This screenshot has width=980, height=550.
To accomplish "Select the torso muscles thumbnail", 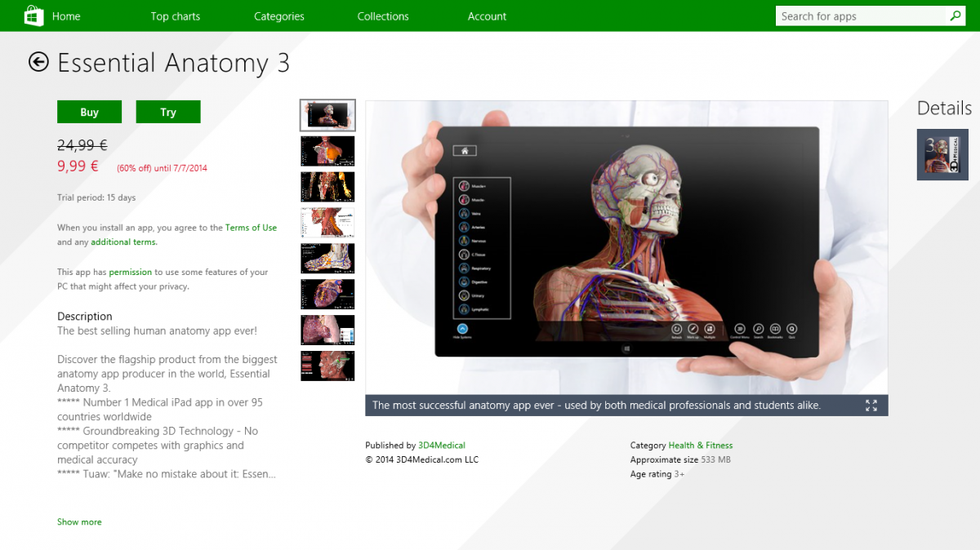I will [x=327, y=151].
